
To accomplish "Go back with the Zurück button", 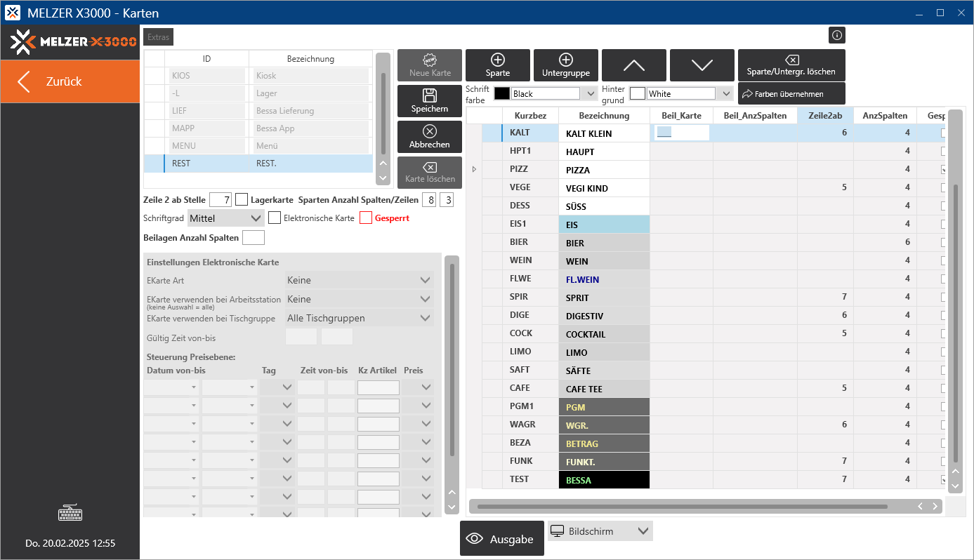I will 70,81.
